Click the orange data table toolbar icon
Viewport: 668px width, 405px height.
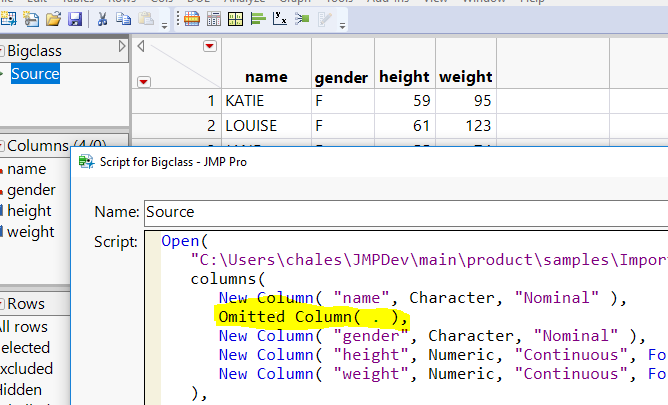pos(192,19)
